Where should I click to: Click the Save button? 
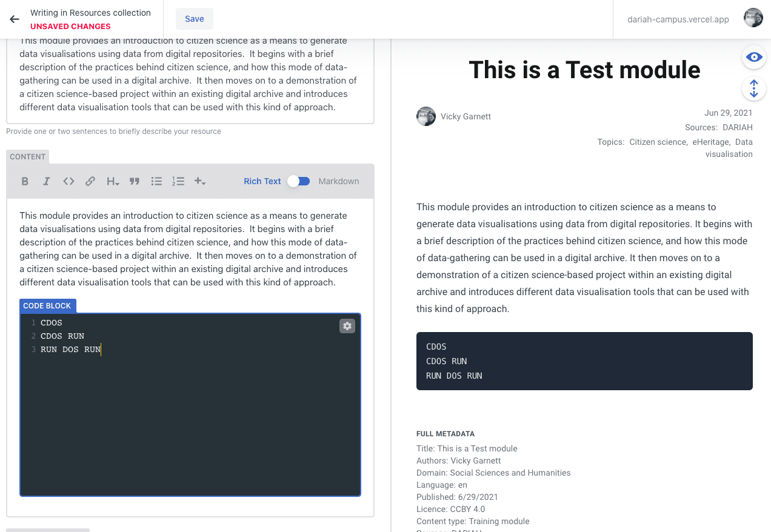click(194, 19)
